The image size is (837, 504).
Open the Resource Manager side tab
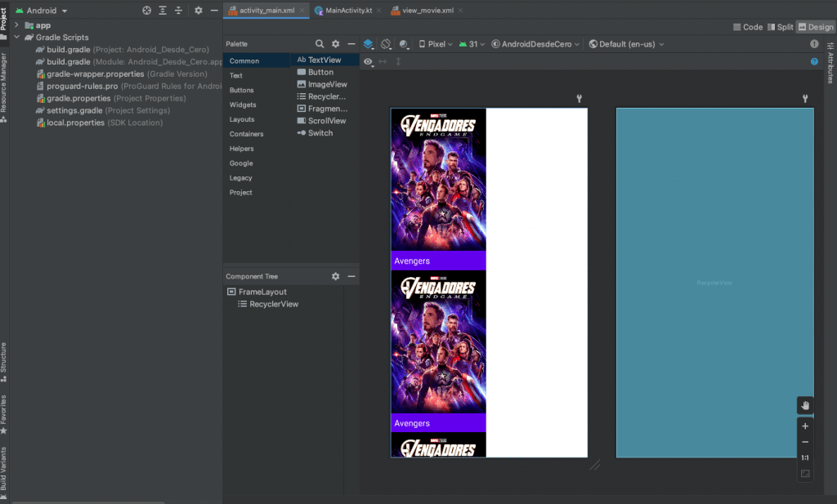pos(4,87)
